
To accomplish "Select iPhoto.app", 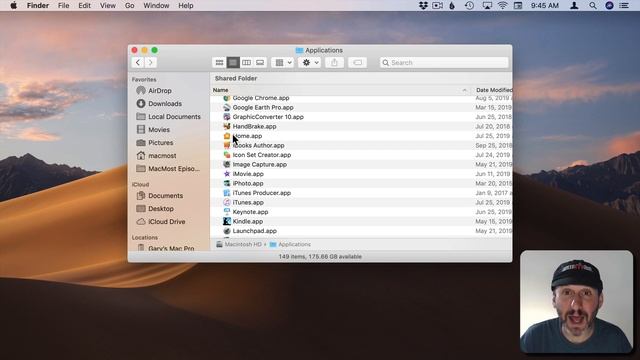I will (248, 184).
